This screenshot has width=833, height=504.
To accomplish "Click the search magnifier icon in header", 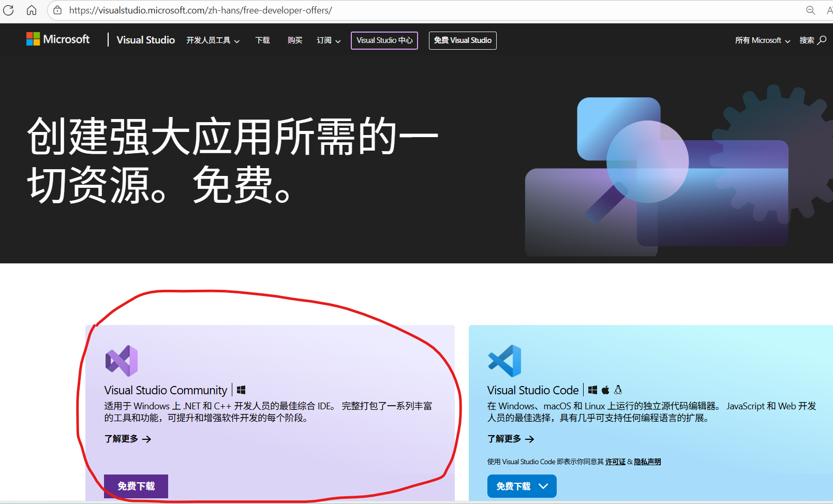I will [x=822, y=40].
